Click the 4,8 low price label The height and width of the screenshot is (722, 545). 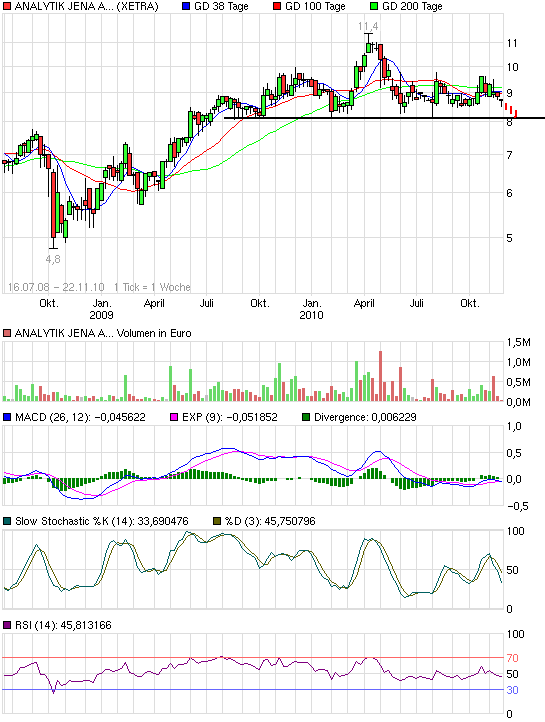[x=53, y=259]
